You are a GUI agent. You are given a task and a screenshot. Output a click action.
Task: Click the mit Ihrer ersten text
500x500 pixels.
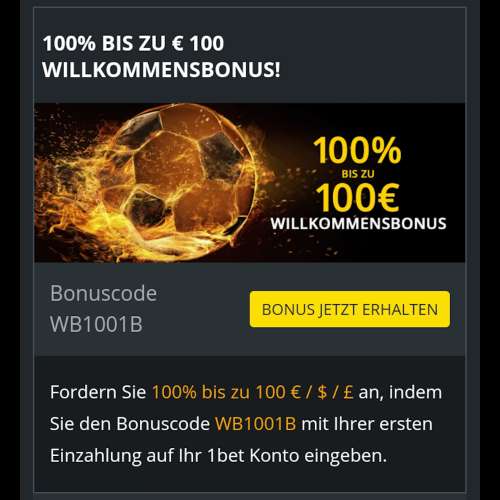click(x=367, y=424)
